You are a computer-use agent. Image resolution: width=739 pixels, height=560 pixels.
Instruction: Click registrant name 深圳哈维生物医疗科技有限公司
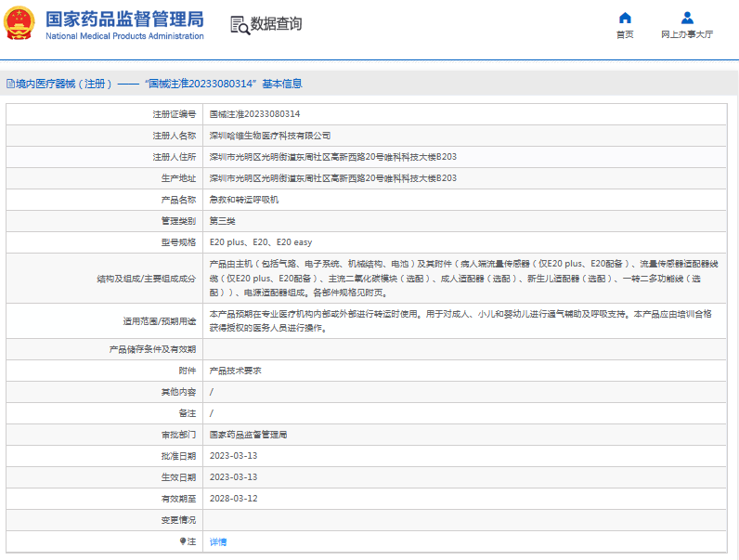pyautogui.click(x=269, y=136)
